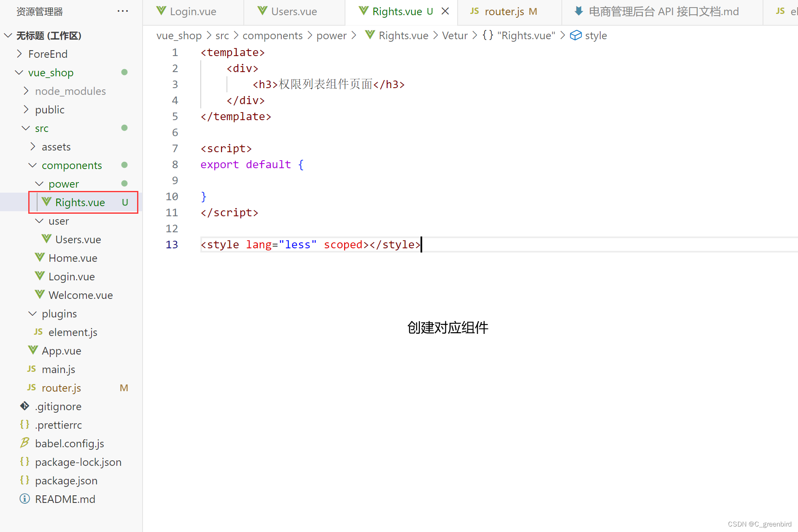Click the braces icon beside .prettierrc
This screenshot has height=532, width=798.
point(25,425)
